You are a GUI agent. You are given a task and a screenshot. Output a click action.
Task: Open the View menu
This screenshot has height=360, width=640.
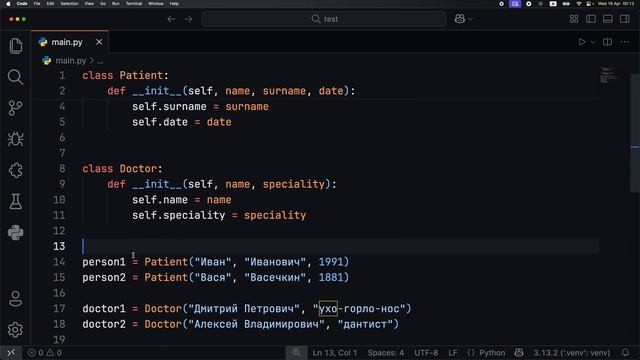click(x=89, y=4)
